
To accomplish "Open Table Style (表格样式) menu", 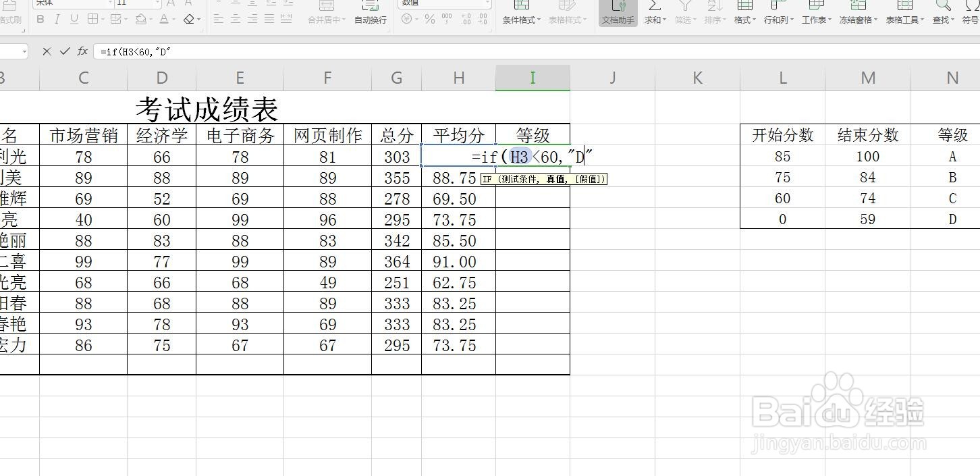I will [568, 13].
